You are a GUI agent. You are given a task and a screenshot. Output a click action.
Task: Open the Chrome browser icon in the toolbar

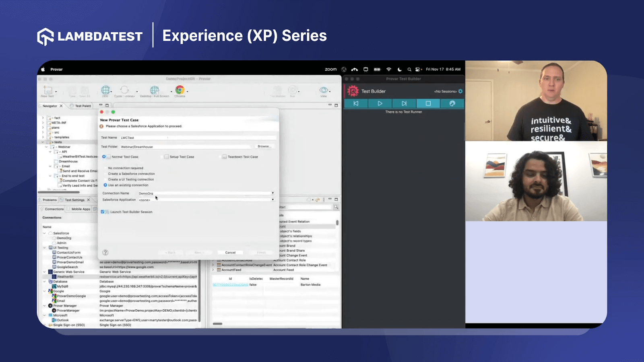(x=180, y=90)
